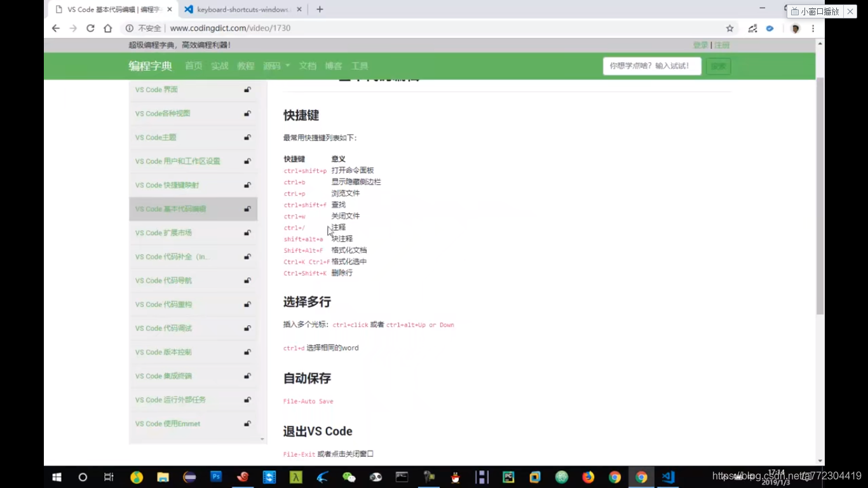The height and width of the screenshot is (488, 868).
Task: Click the page scrollbar down arrow
Action: point(820,461)
